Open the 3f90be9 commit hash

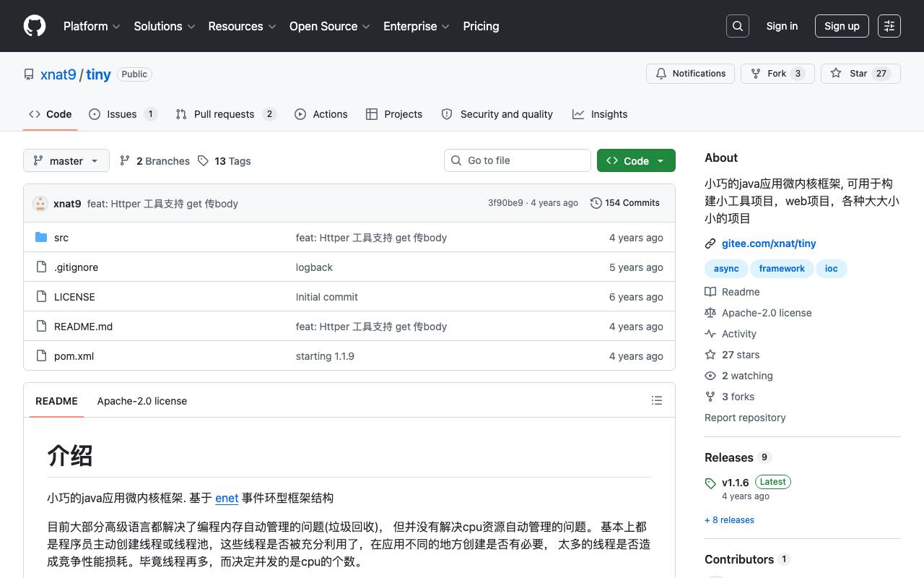point(505,203)
